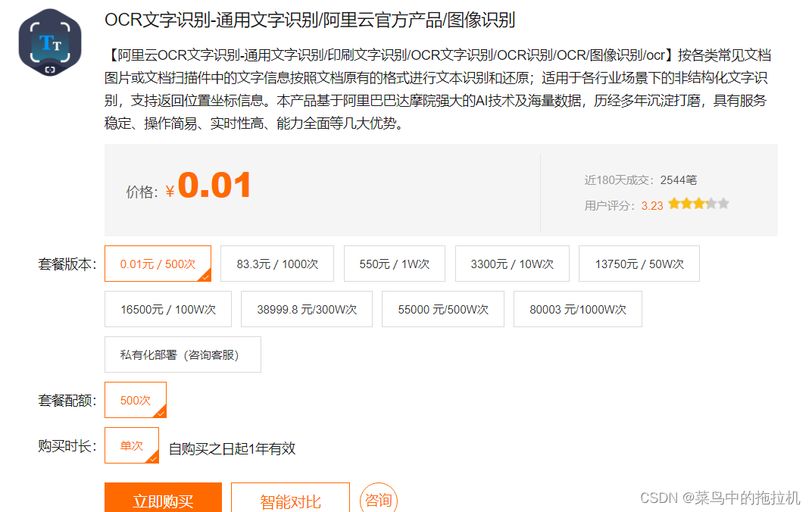812x512 pixels.
Task: Click the 0.01 price value
Action: pos(214,186)
